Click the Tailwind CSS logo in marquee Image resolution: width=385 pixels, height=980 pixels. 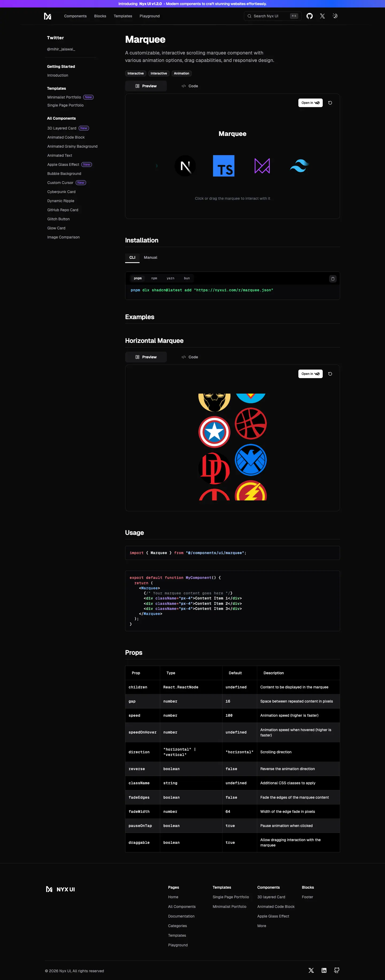(x=299, y=166)
